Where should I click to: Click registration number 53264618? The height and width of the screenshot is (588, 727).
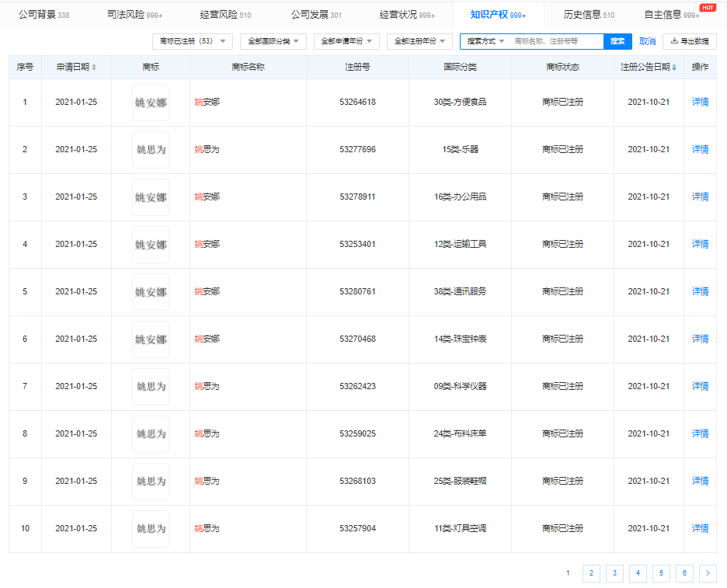(357, 102)
